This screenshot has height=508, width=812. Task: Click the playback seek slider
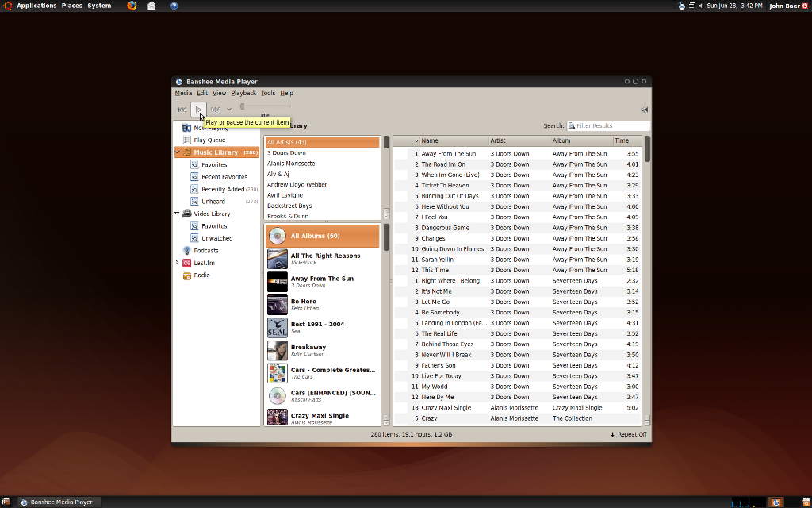point(265,106)
